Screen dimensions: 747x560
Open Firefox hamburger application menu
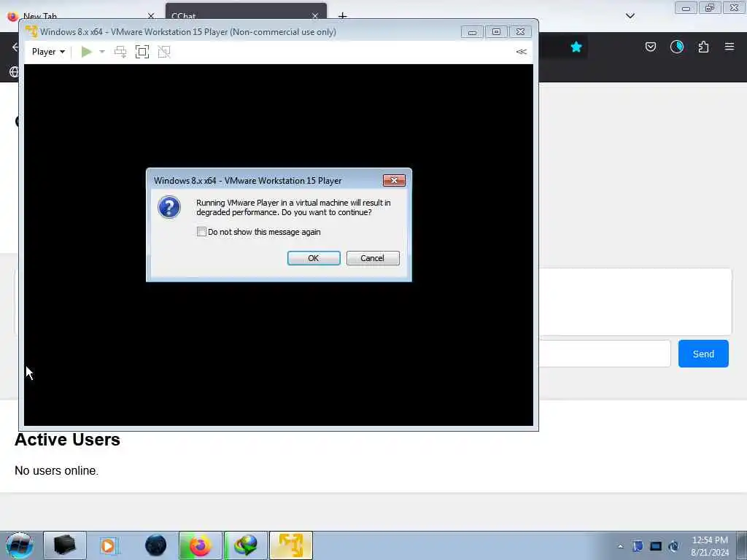point(729,47)
